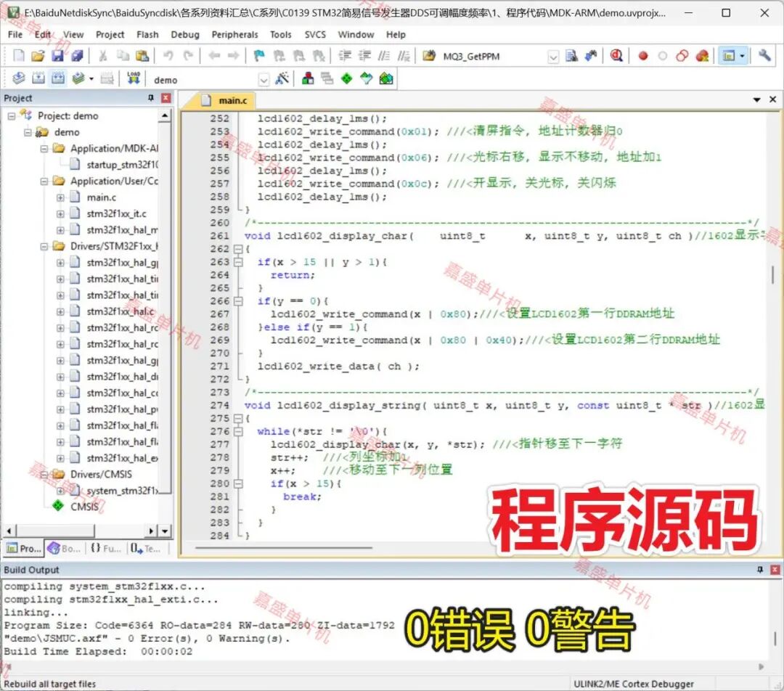The image size is (784, 691).
Task: Insert a bookmark with the flag icon
Action: click(259, 55)
